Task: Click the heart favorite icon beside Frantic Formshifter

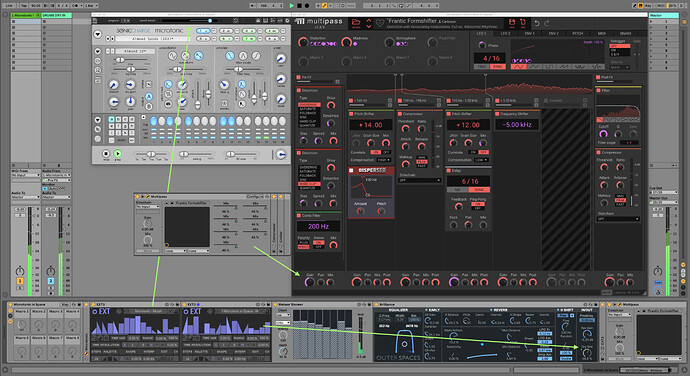Action: (380, 22)
